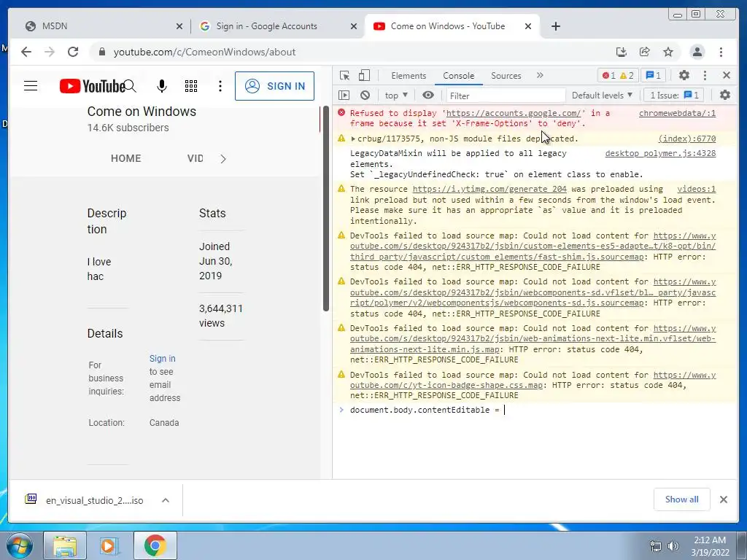
Task: Open a new browser tab
Action: point(555,26)
